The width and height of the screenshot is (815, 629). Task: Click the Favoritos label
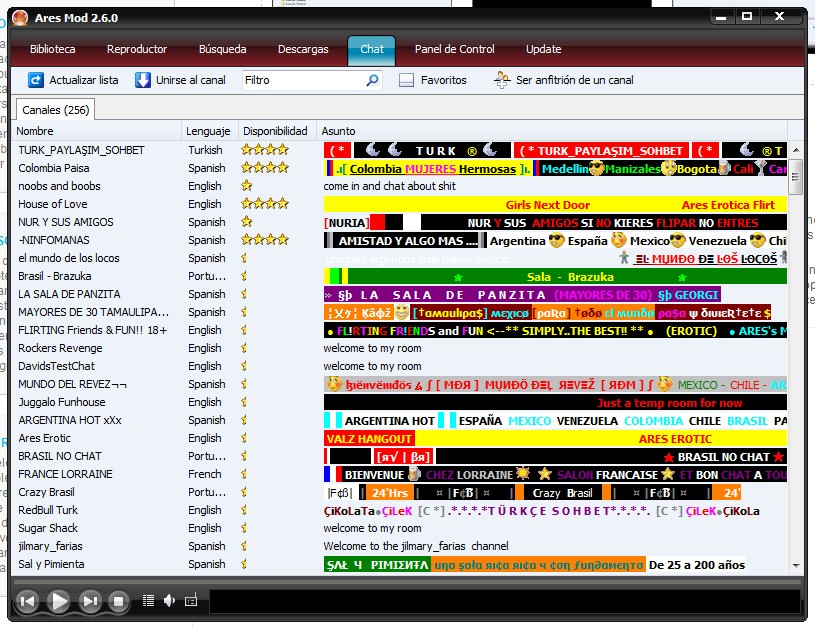pyautogui.click(x=443, y=80)
